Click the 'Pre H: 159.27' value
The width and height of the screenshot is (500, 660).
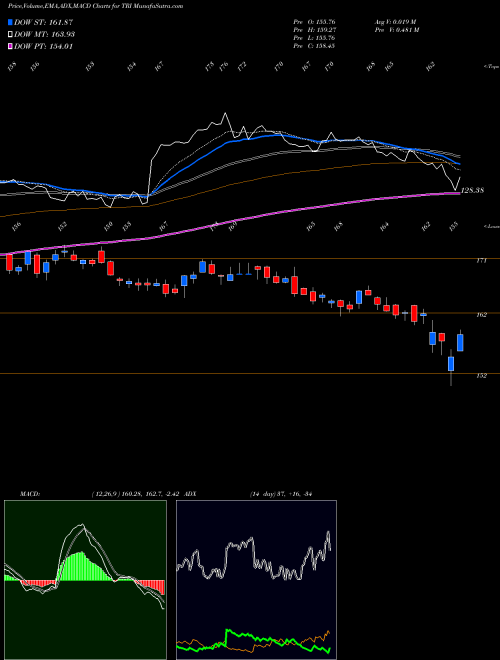pyautogui.click(x=314, y=30)
